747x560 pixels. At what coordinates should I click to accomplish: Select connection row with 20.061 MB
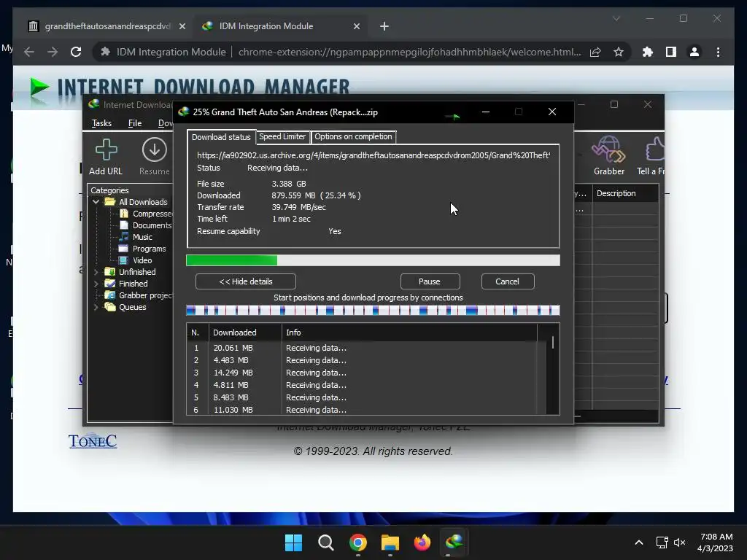point(366,348)
